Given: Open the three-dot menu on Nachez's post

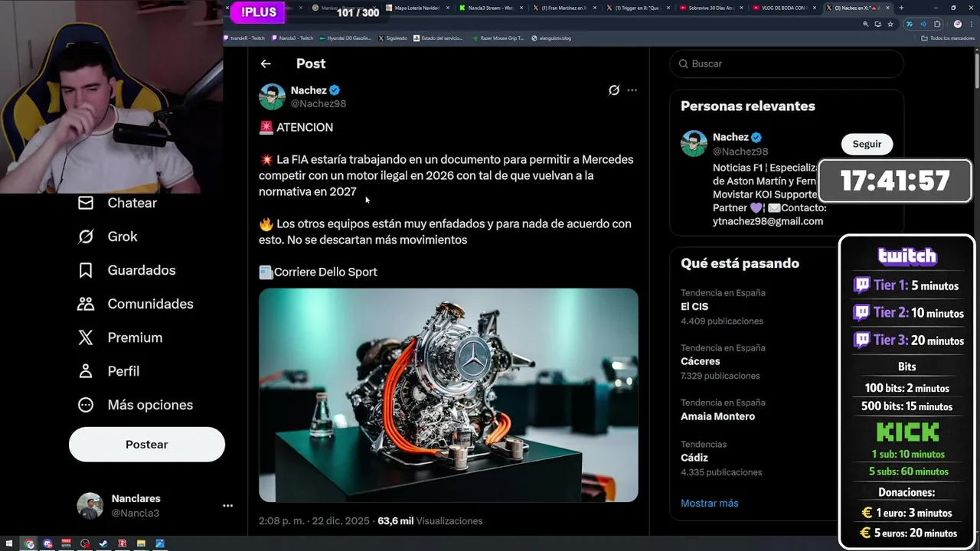Looking at the screenshot, I should pos(632,90).
